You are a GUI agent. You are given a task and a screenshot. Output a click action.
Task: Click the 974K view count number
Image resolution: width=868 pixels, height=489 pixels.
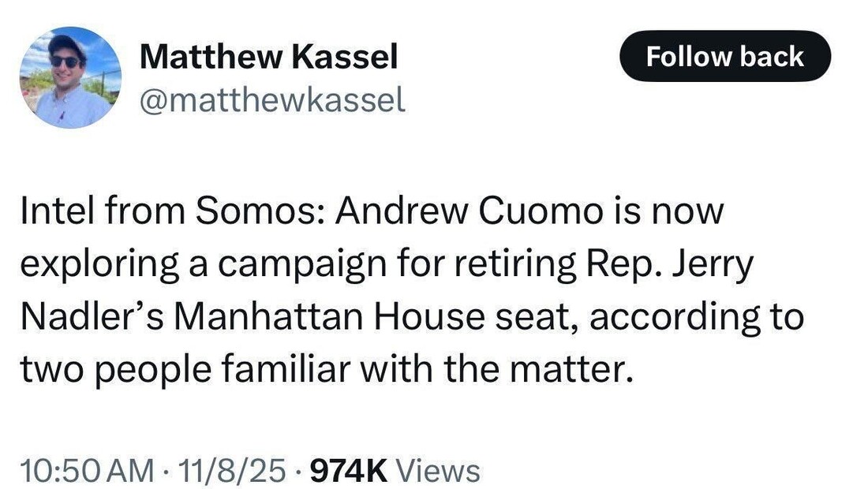[x=349, y=471]
